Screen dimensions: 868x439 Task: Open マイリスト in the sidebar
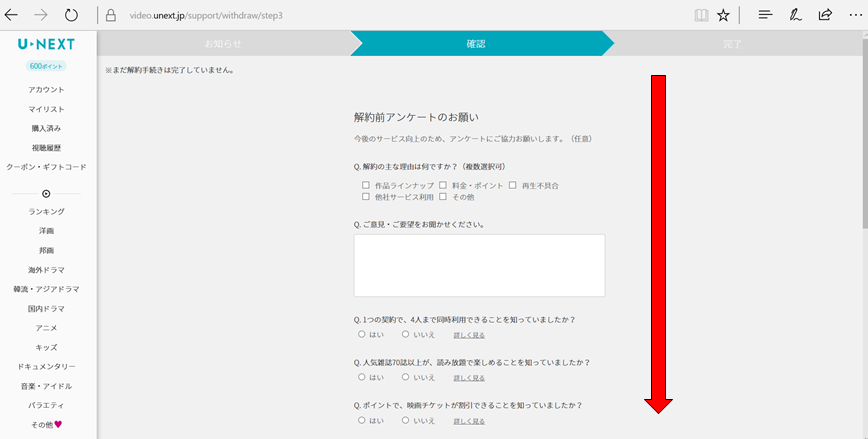click(46, 109)
